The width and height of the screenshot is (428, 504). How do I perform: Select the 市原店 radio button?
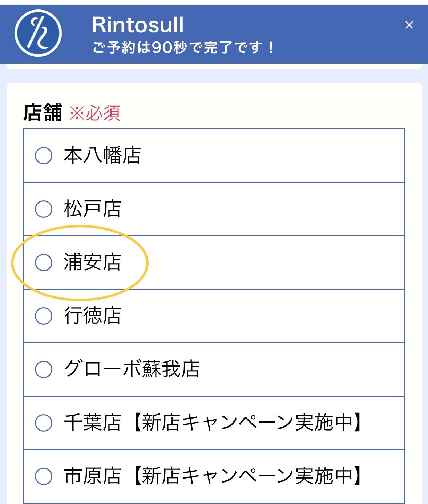[x=44, y=476]
